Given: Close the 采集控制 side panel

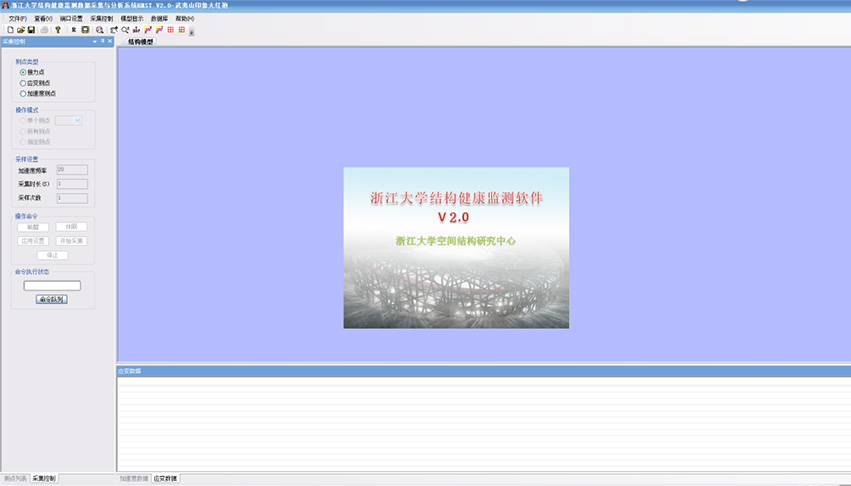Looking at the screenshot, I should 110,41.
